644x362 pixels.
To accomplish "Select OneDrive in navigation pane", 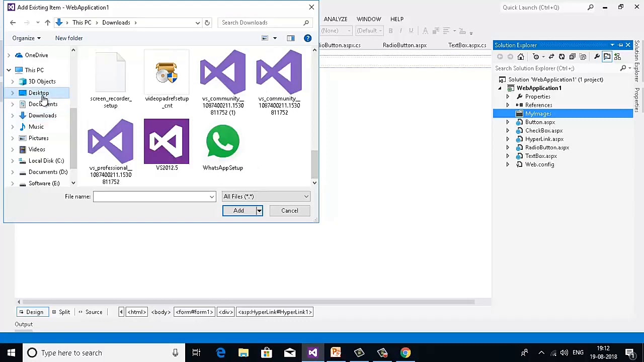I will point(36,55).
